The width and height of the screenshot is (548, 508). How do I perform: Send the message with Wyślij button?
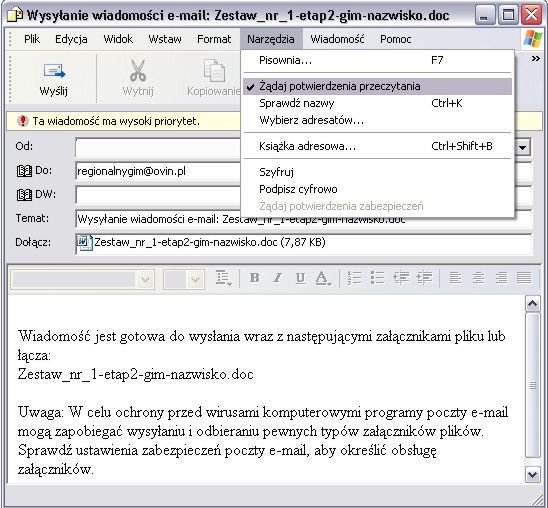pyautogui.click(x=53, y=79)
